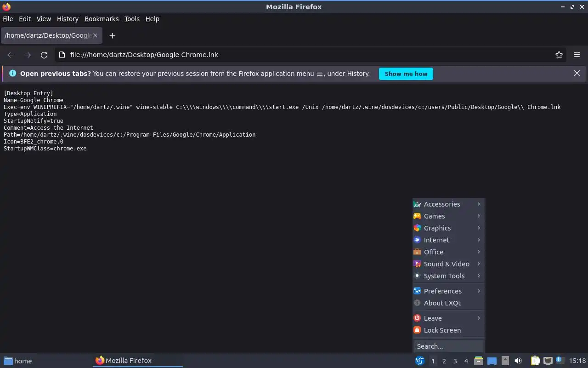
Task: Open the Help menu
Action: pyautogui.click(x=152, y=19)
